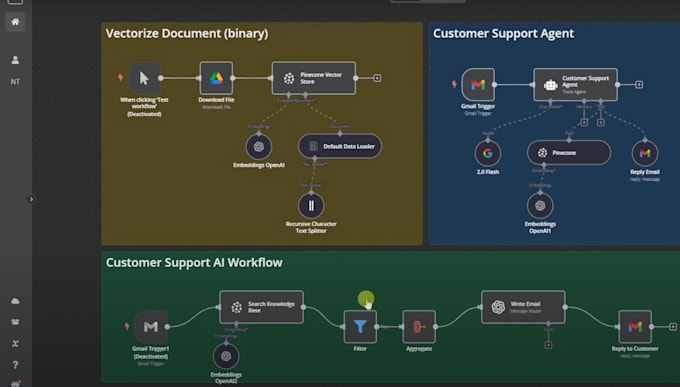Click the NT workspace label in sidebar
680x387 pixels.
(x=15, y=82)
